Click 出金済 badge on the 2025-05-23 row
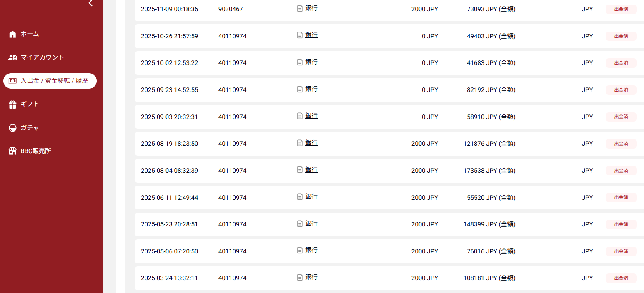 621,224
